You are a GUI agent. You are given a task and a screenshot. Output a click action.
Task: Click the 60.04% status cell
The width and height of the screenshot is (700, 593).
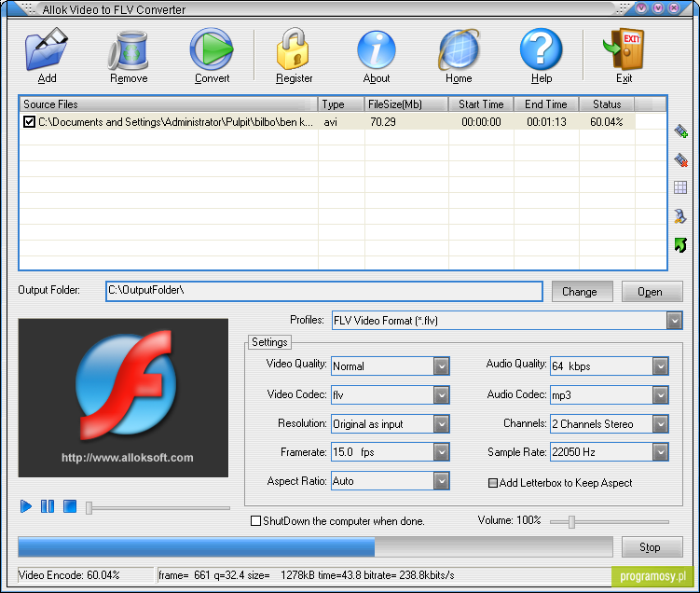(x=606, y=122)
